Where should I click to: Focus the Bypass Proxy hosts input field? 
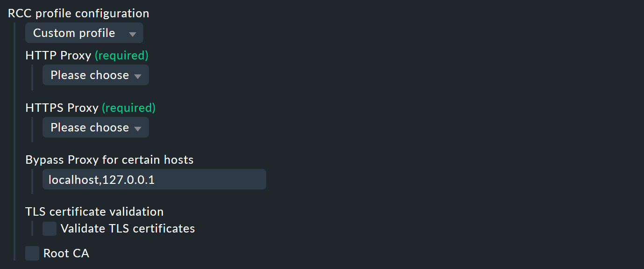click(x=154, y=180)
